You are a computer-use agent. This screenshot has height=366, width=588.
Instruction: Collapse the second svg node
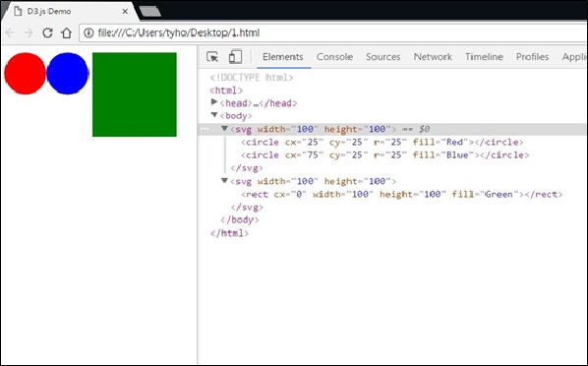(x=224, y=181)
